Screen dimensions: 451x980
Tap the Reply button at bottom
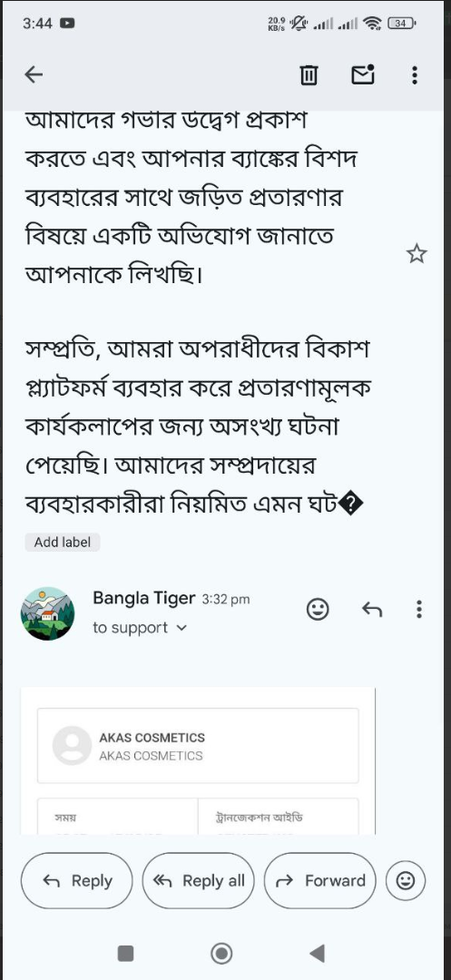pyautogui.click(x=77, y=880)
